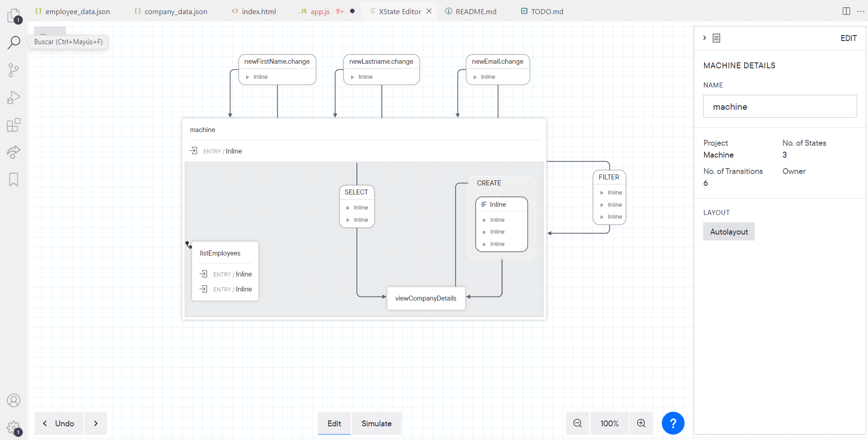Click the Simulate mode button
The height and width of the screenshot is (440, 868).
click(x=376, y=423)
